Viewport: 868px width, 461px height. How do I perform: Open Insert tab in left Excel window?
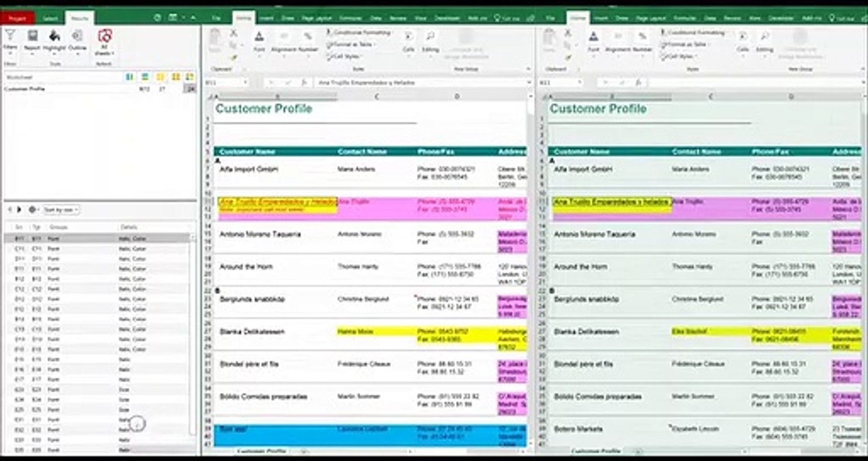click(265, 19)
